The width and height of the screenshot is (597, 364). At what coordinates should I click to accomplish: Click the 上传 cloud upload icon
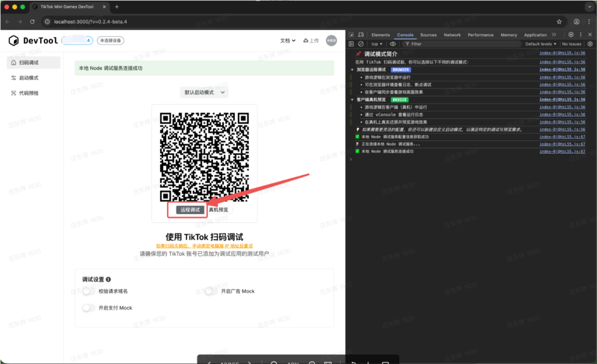pos(306,40)
